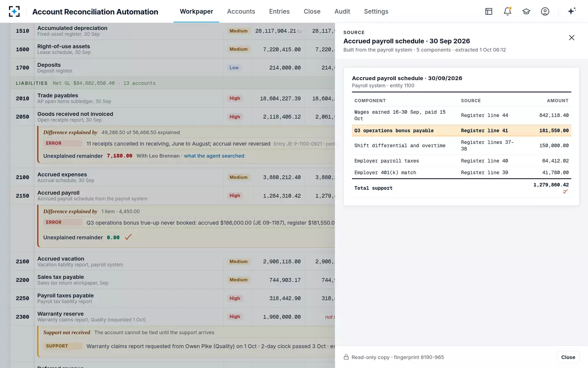The image size is (588, 368).
Task: Select the unexplained remainder value 7,180.00
Action: point(120,156)
